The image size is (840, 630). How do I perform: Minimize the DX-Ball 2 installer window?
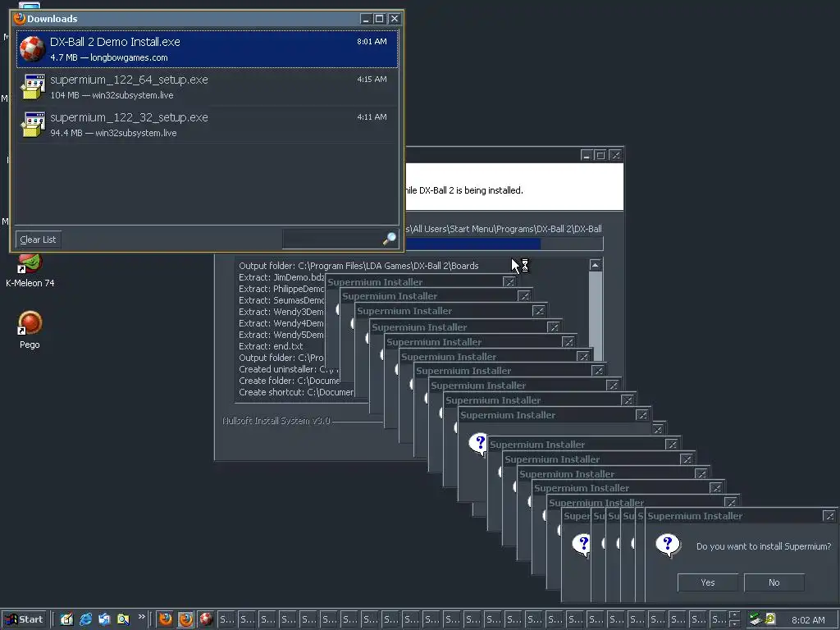click(587, 155)
